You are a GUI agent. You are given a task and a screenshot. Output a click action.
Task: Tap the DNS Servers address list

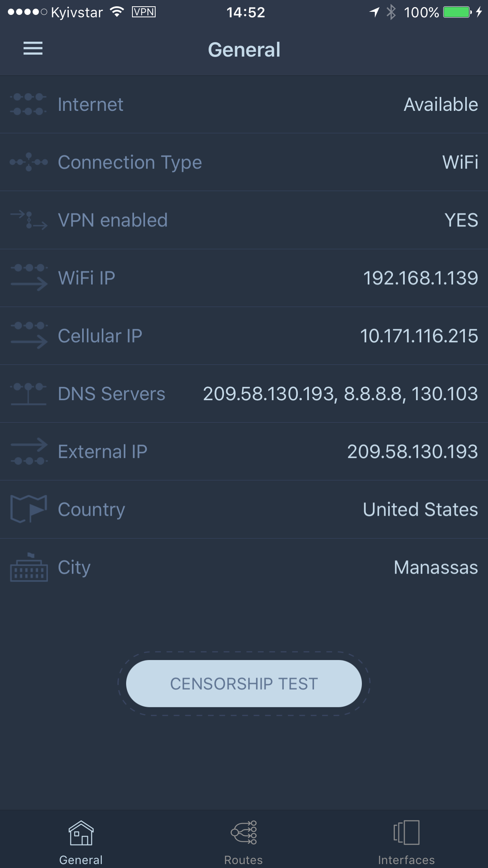[340, 394]
